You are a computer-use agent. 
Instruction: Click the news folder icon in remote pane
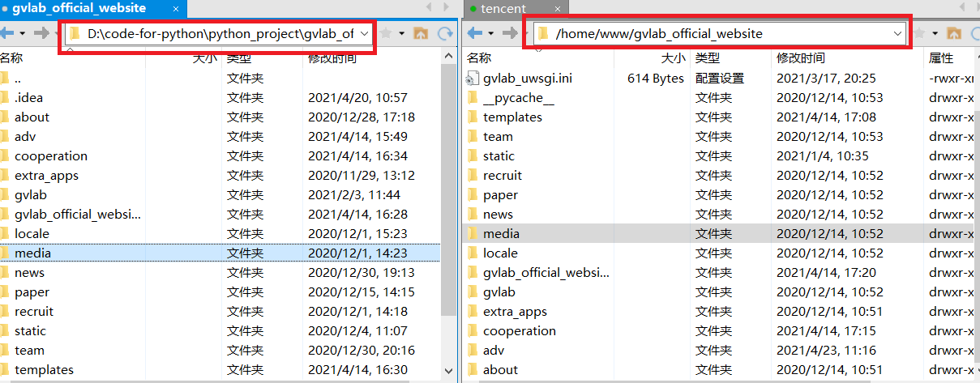point(473,214)
